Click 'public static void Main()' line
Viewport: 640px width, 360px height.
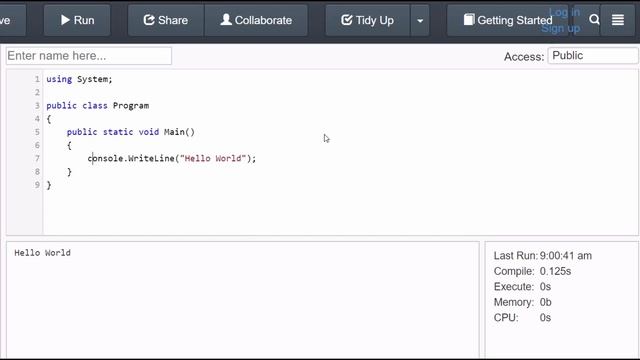(x=131, y=132)
